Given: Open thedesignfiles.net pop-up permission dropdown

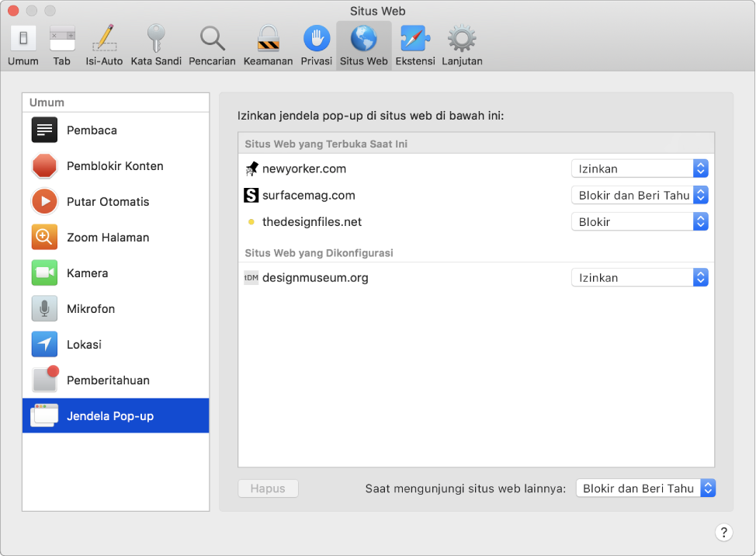Looking at the screenshot, I should click(640, 222).
